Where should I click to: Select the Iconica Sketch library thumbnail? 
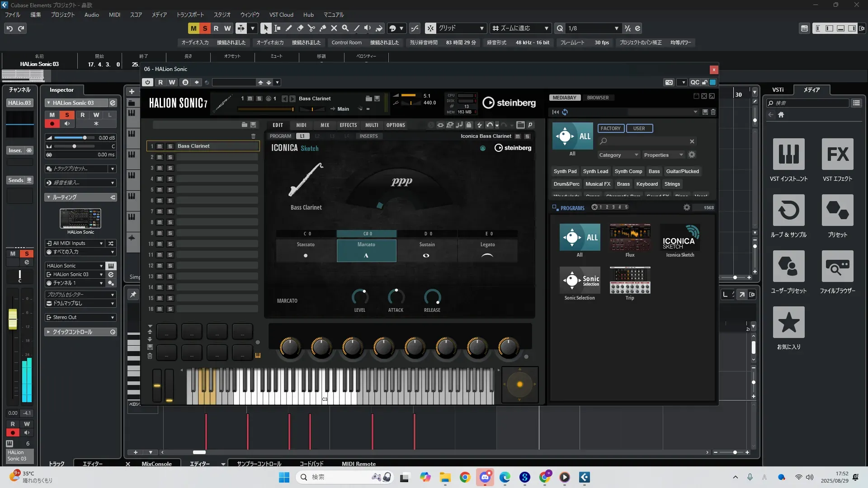(680, 238)
